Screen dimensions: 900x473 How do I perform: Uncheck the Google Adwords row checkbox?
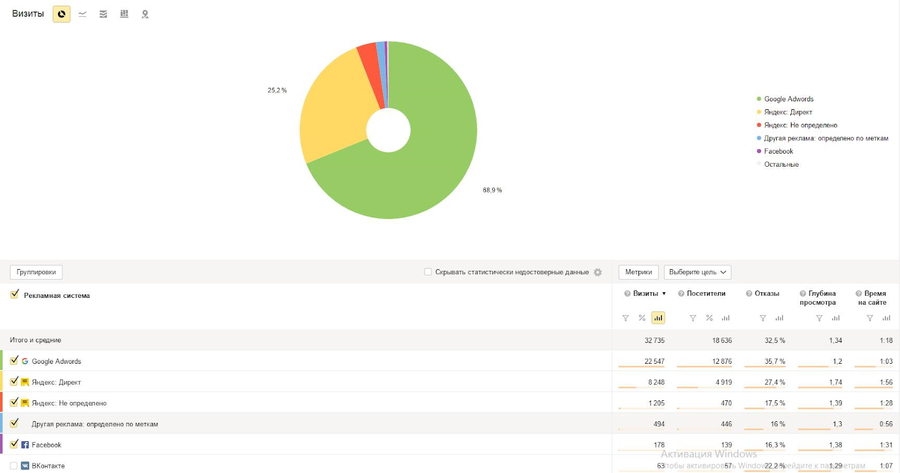[14, 360]
